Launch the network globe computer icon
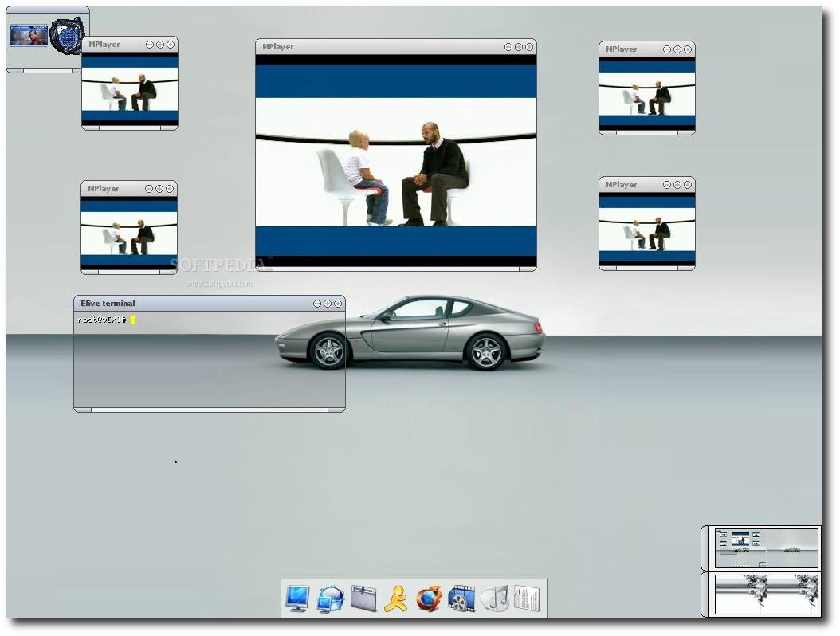Screen dimensions: 840x636 (x=331, y=599)
